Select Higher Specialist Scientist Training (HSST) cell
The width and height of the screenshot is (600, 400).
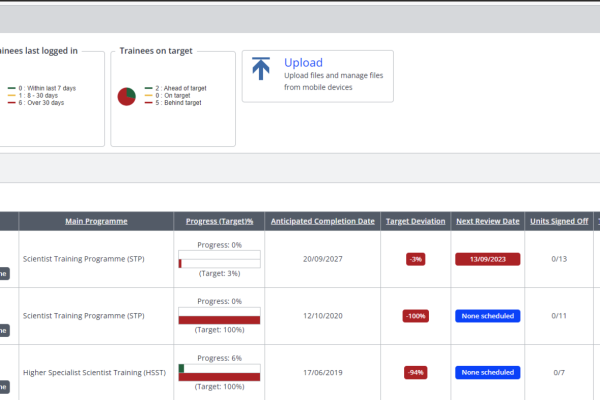[95, 372]
